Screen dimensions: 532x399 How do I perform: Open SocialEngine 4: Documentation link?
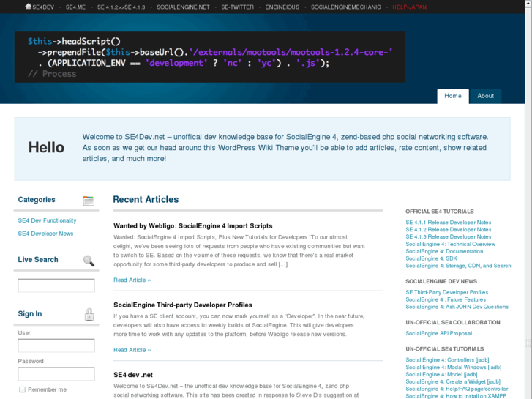(x=444, y=251)
